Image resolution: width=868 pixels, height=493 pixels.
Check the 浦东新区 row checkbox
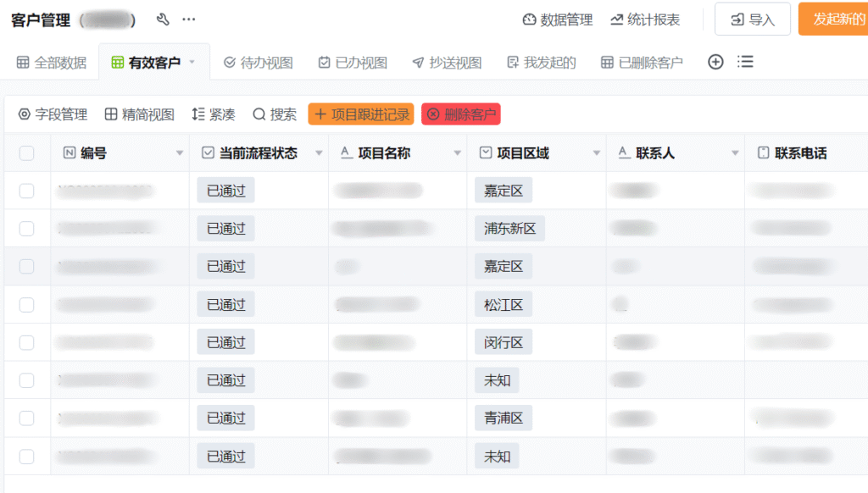click(27, 229)
